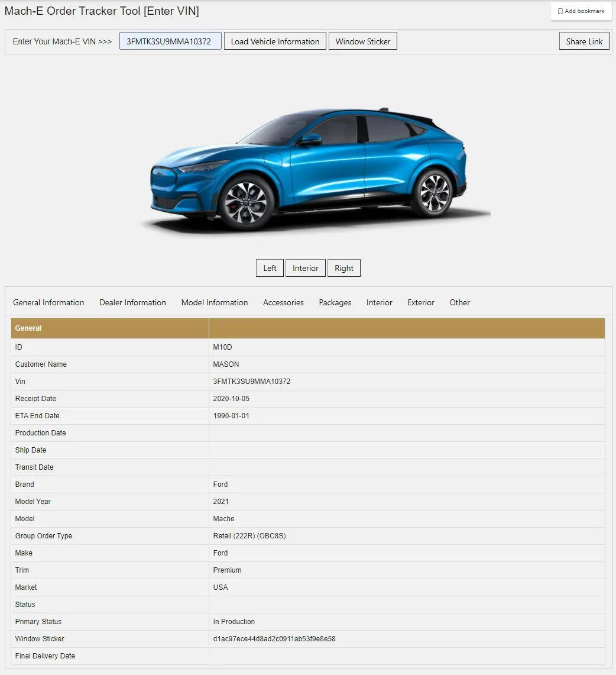The image size is (616, 675).
Task: Switch to the Dealer Information tab
Action: coord(132,303)
